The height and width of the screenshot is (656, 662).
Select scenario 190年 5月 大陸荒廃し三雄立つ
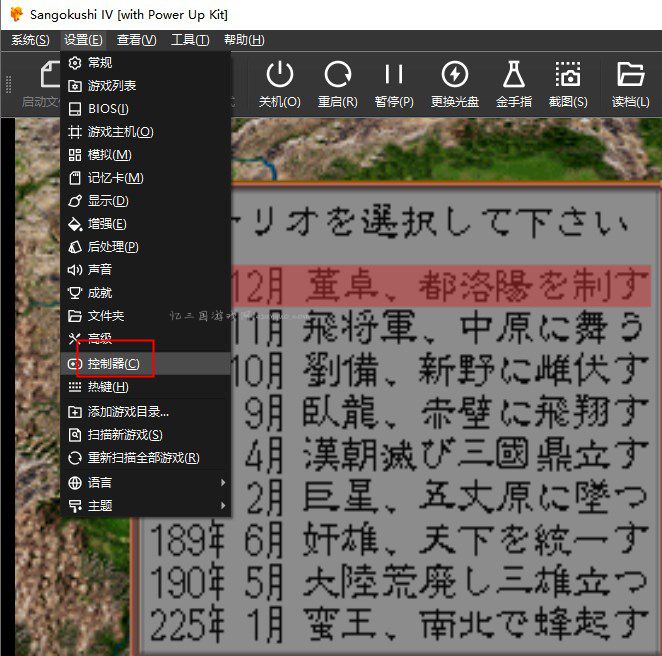tap(398, 581)
